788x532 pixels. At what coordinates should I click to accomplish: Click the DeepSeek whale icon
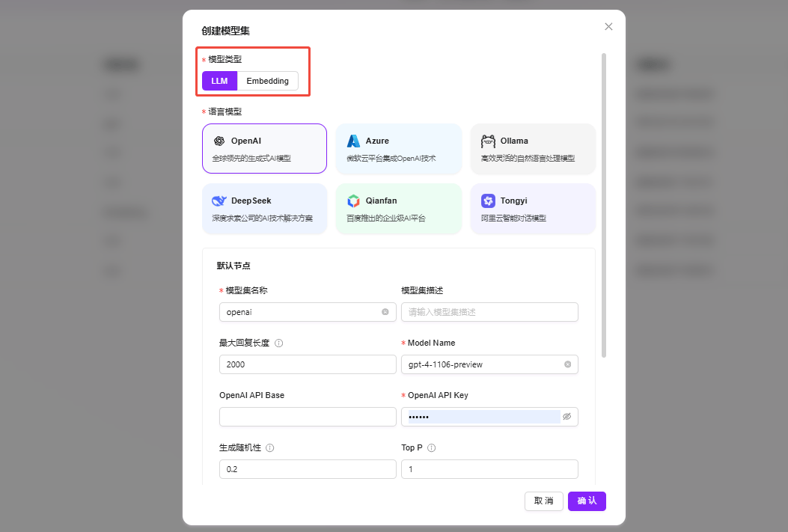[x=219, y=201]
